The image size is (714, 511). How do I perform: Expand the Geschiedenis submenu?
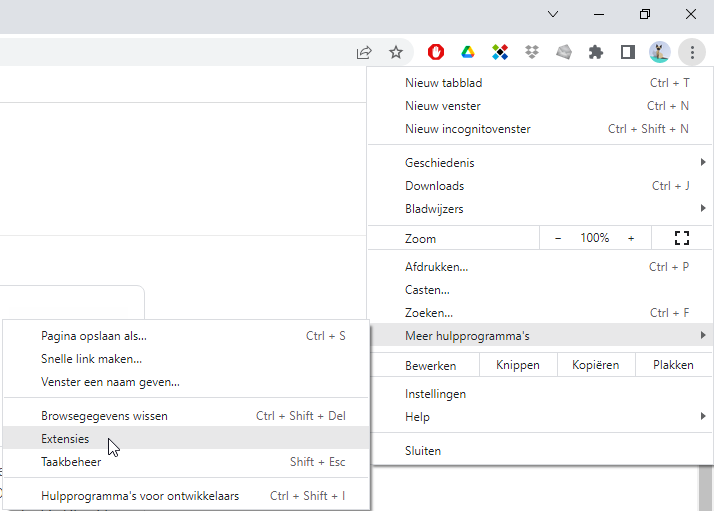(x=540, y=163)
